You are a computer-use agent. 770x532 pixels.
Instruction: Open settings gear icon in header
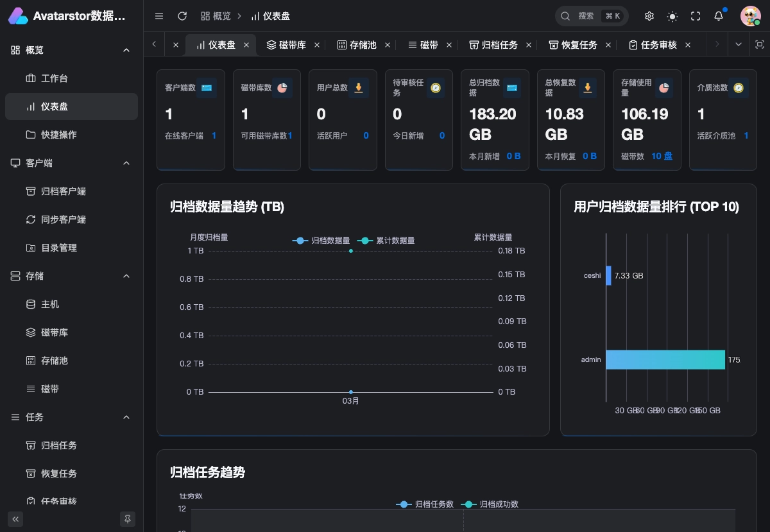pyautogui.click(x=649, y=16)
